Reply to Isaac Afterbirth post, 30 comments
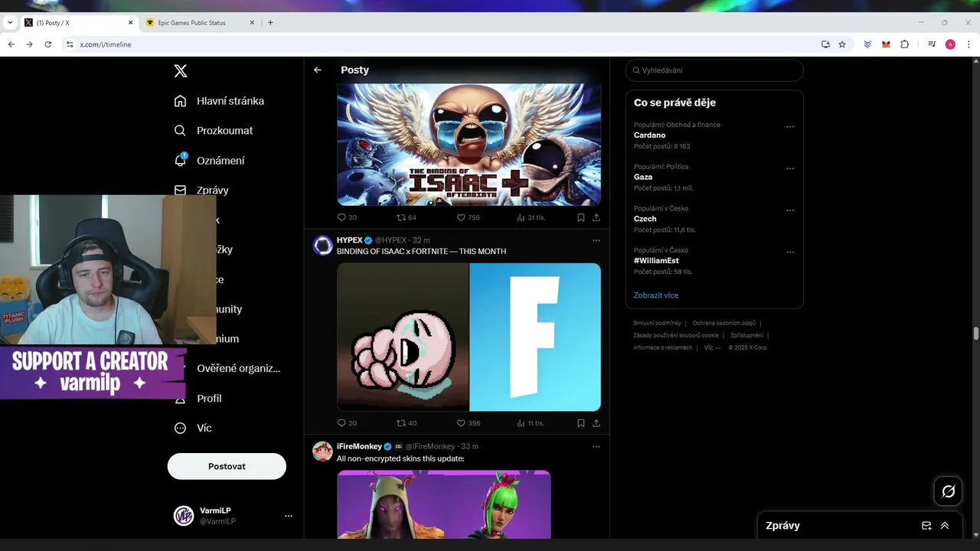The height and width of the screenshot is (551, 980). (x=347, y=217)
